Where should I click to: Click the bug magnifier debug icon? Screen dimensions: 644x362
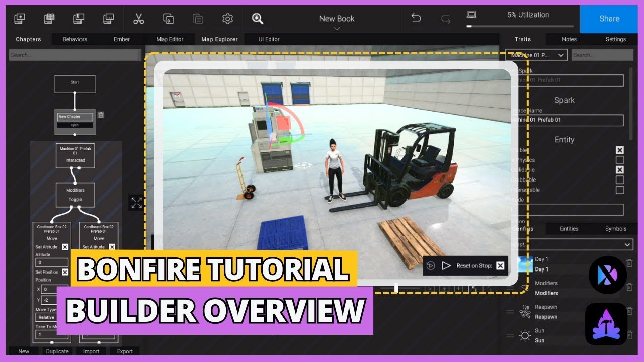[x=258, y=19]
